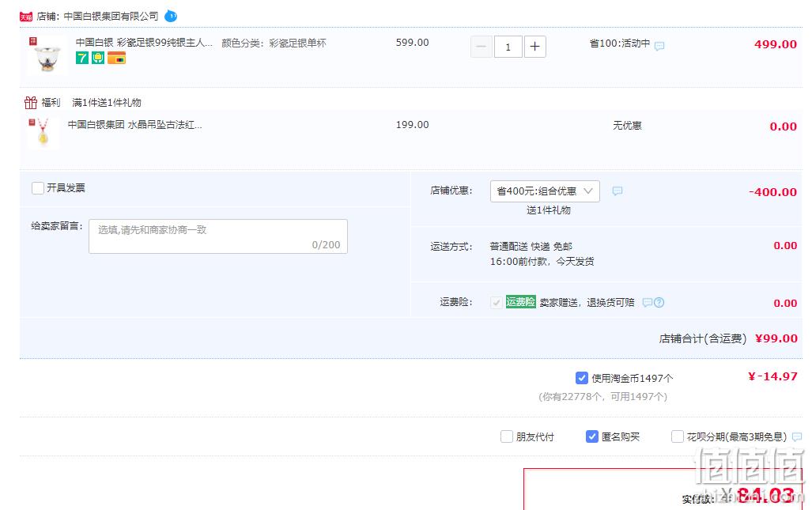Click the disabled 运费险 checkbox
812x510 pixels.
(496, 302)
